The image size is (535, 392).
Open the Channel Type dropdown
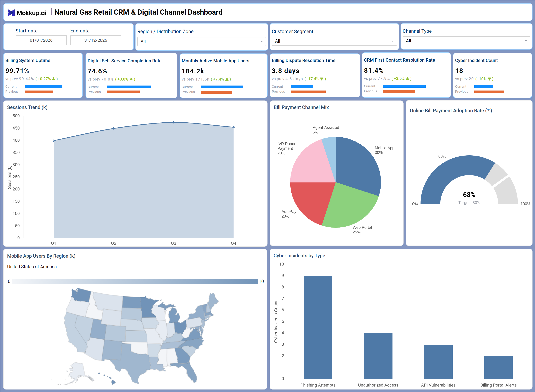pos(466,41)
